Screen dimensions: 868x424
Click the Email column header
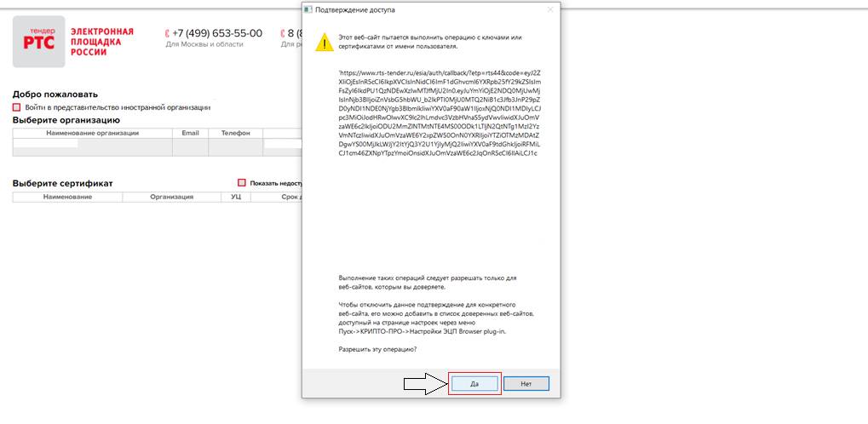coord(190,134)
